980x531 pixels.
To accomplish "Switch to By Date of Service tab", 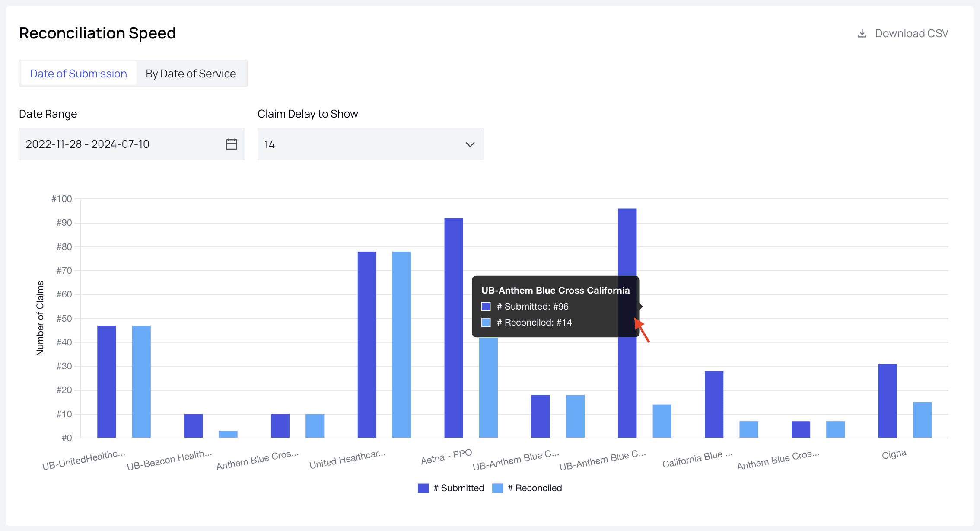I will click(191, 74).
